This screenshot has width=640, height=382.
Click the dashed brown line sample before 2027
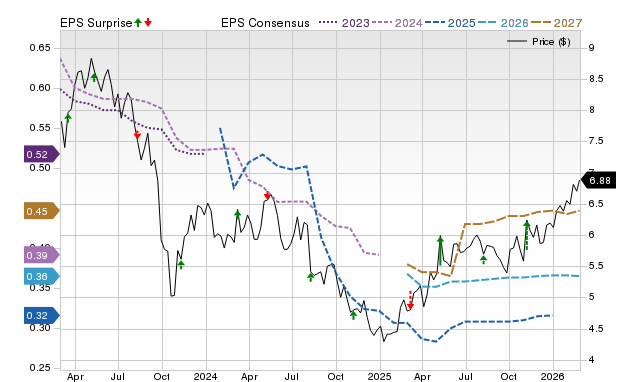541,23
